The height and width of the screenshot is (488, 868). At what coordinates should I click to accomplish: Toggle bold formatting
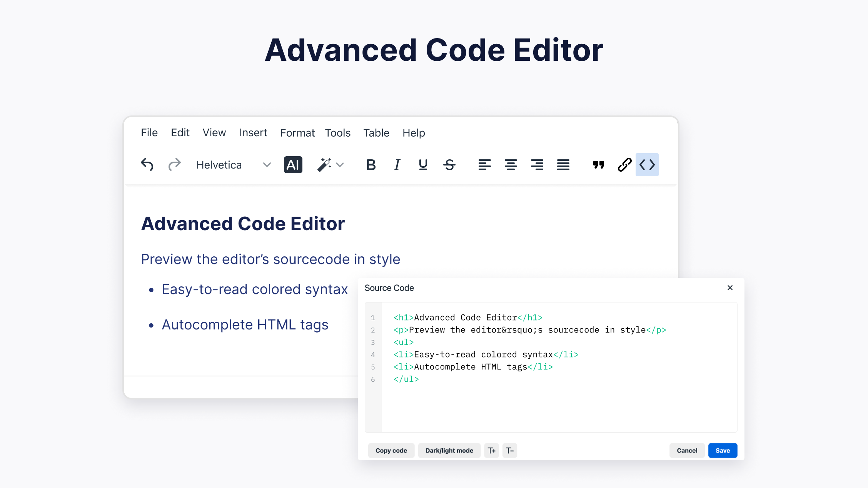click(371, 165)
